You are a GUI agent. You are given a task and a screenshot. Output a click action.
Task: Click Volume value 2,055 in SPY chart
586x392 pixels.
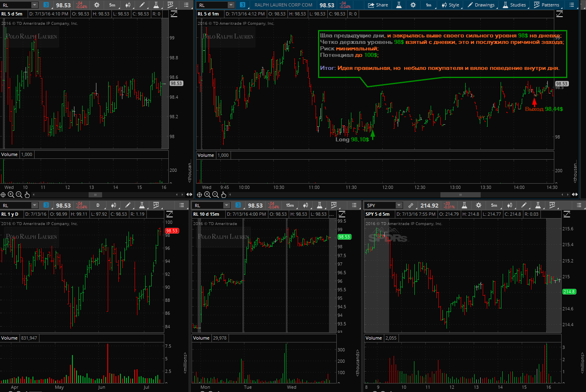tap(391, 338)
